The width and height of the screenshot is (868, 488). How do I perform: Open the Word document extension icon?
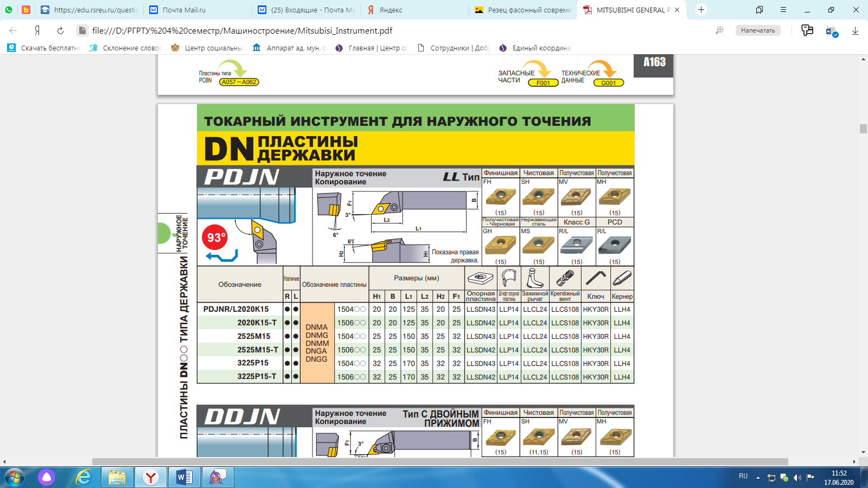(832, 31)
